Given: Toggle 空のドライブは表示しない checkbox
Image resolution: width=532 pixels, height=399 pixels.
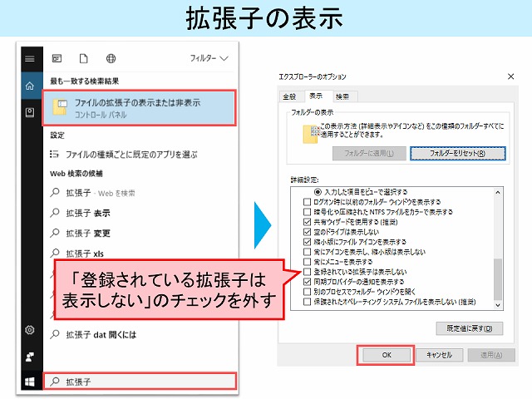Looking at the screenshot, I should click(307, 232).
